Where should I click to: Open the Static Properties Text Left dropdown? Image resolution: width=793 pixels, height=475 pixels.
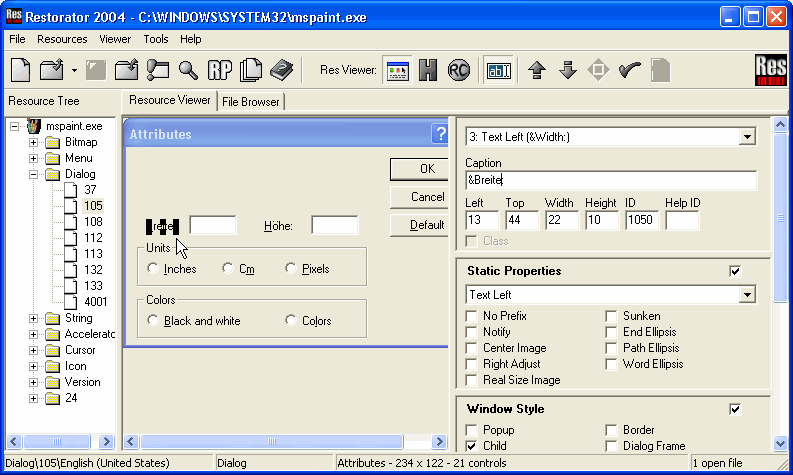point(747,294)
